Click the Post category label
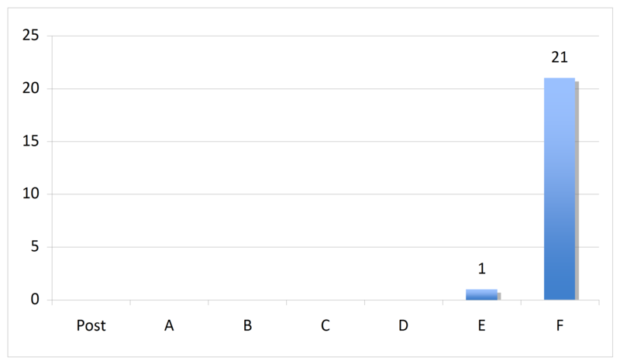620x364 pixels. [91, 325]
